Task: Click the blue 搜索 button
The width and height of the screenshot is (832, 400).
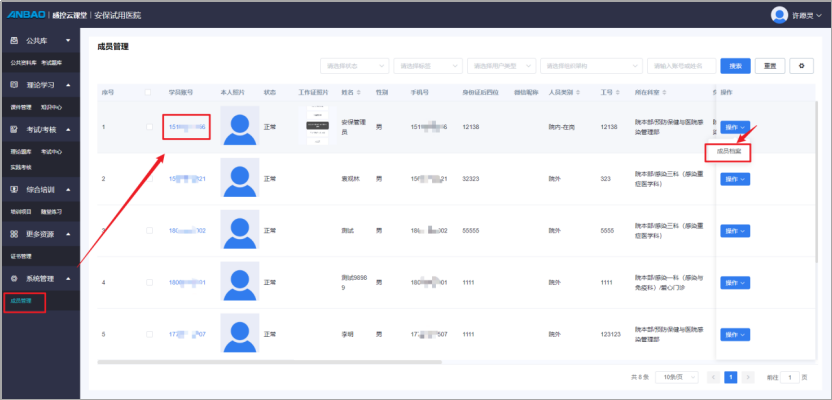Action: [x=735, y=66]
